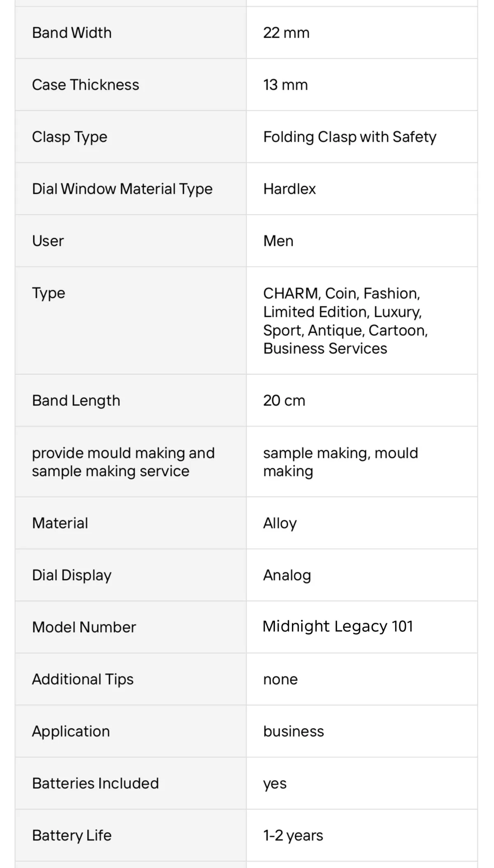Select the Additional Tips label
The width and height of the screenshot is (494, 868).
point(83,679)
